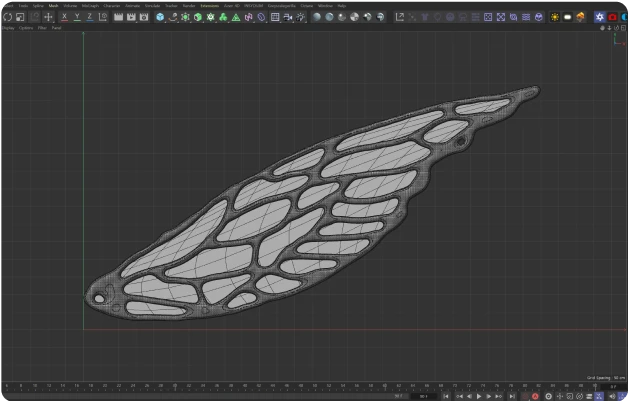Screen dimensions: 628x401
Task: Click the second blue-gray sphere icon
Action: (330, 17)
